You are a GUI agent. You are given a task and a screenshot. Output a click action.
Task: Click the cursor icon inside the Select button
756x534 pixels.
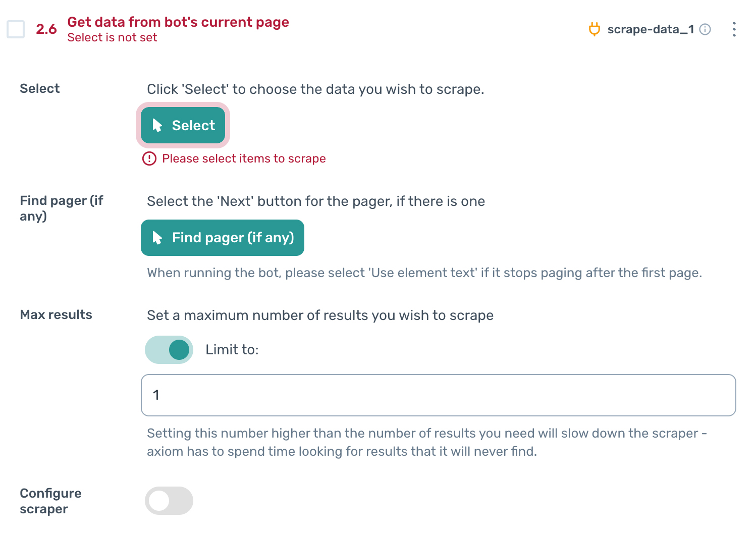tap(157, 125)
